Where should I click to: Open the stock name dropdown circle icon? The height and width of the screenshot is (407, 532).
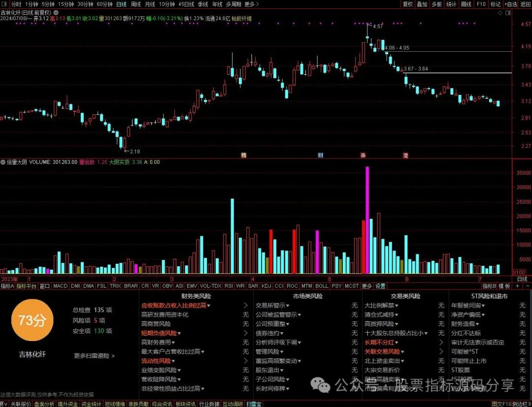56,12
